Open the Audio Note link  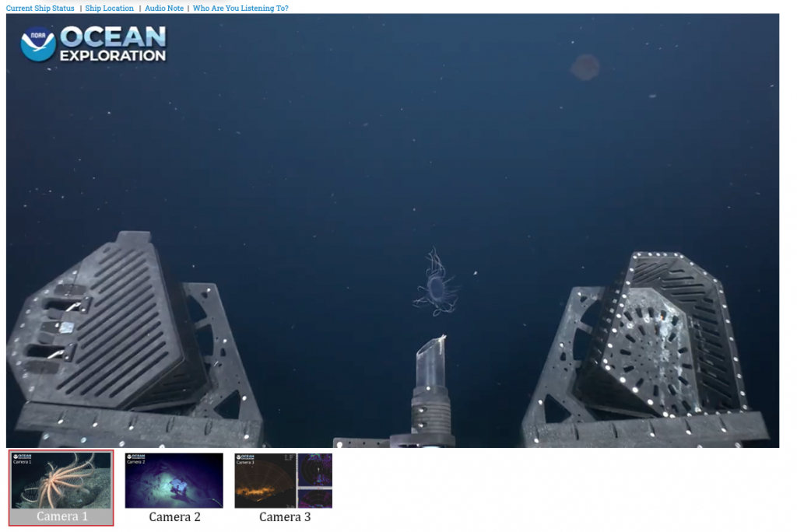click(x=164, y=8)
